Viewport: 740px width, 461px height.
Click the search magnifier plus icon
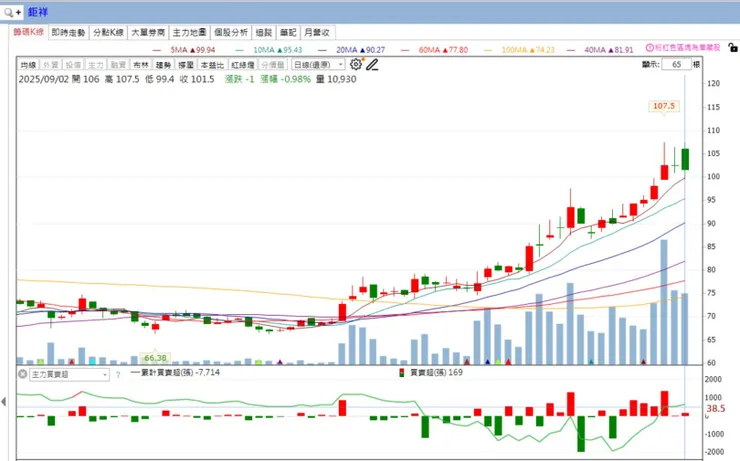[x=12, y=12]
